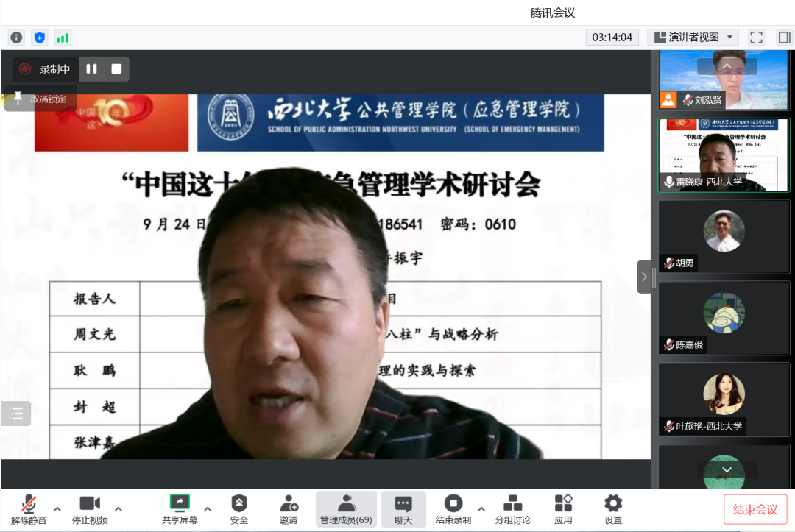The width and height of the screenshot is (795, 532).
Task: Open the 演讲者视图 view dropdown
Action: tap(693, 38)
